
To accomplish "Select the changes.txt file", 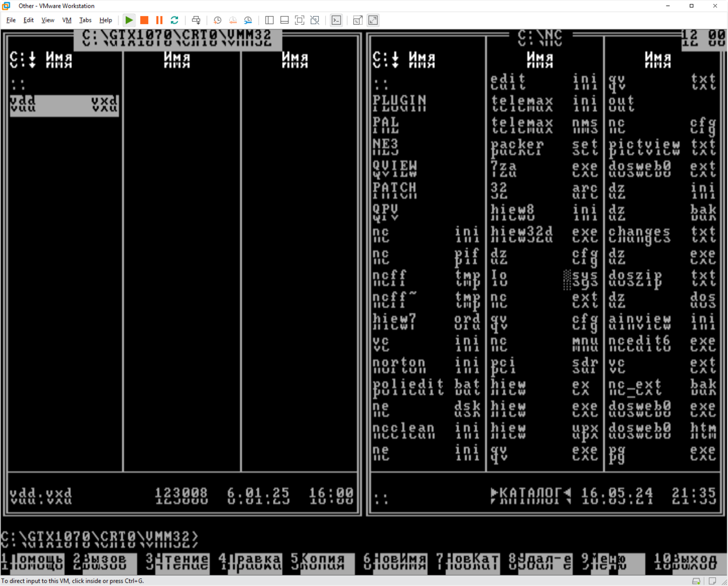I will pyautogui.click(x=662, y=234).
